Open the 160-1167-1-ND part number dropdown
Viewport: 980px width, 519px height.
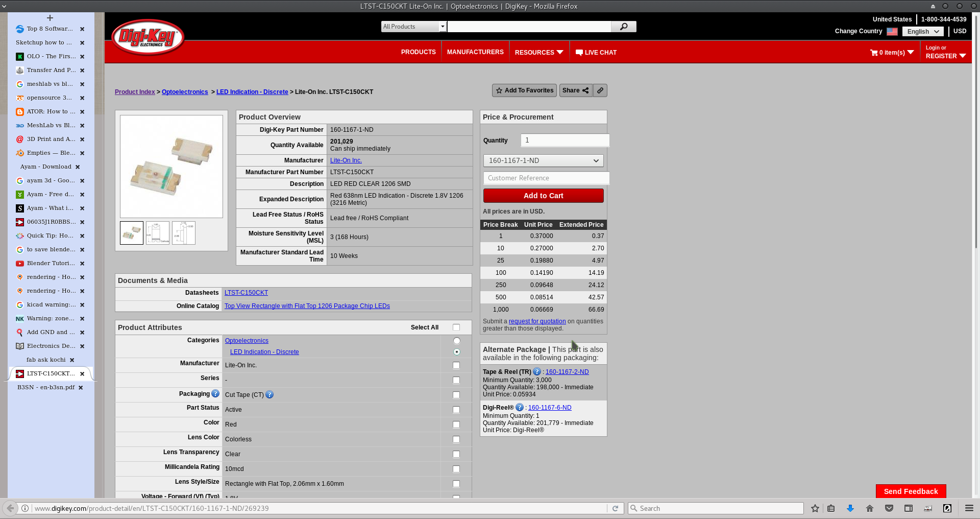click(544, 161)
